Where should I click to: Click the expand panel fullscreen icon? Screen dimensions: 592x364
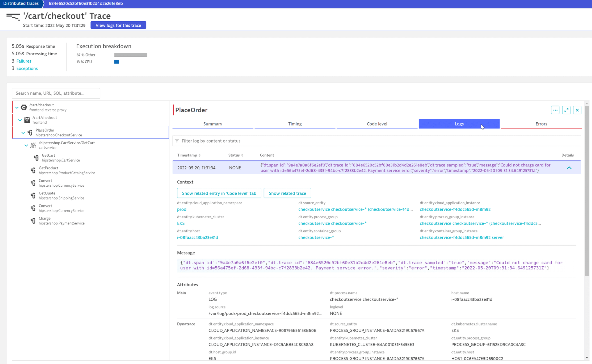point(566,110)
